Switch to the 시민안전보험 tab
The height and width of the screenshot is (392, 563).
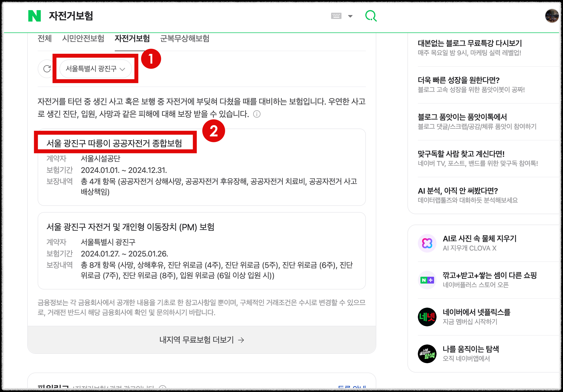click(83, 38)
